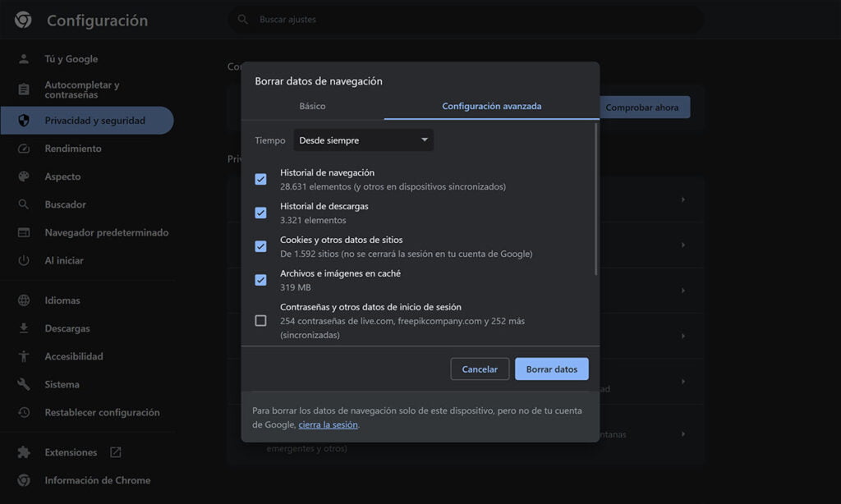Click the Comprobar ahora button behind dialog
The height and width of the screenshot is (504, 841).
coord(645,108)
